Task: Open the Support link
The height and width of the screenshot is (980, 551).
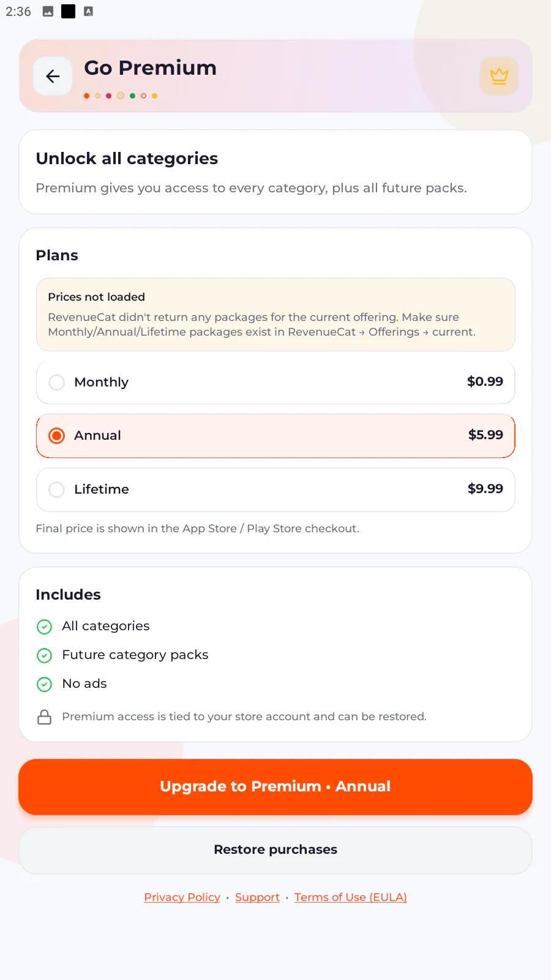Action: click(257, 897)
